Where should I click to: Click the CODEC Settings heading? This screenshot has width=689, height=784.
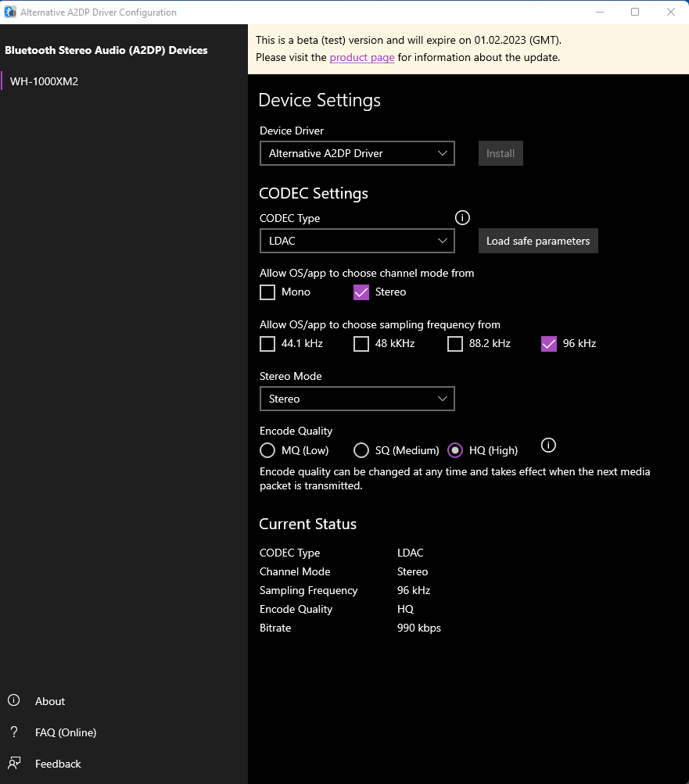[x=314, y=194]
